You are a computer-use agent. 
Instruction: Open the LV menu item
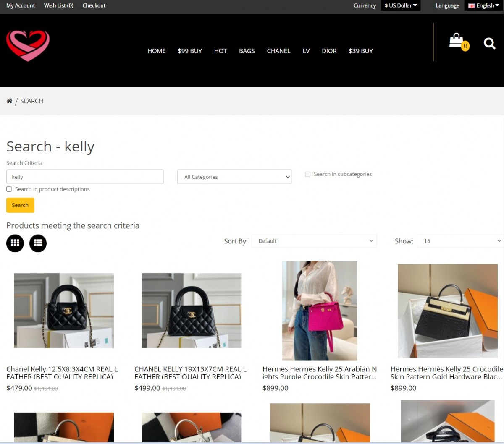306,51
